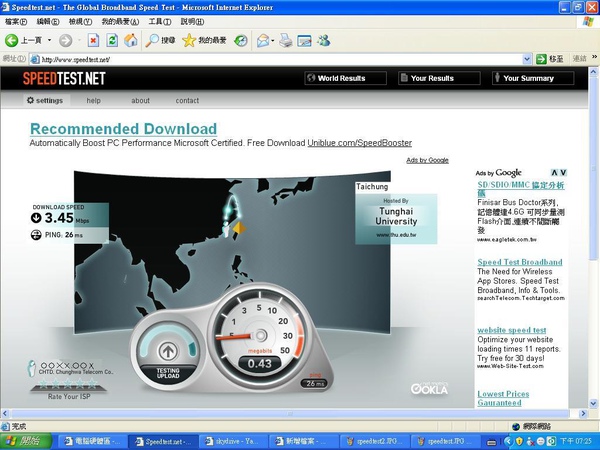600x450 pixels.
Task: Click the about tab on Speedtest
Action: [x=140, y=100]
